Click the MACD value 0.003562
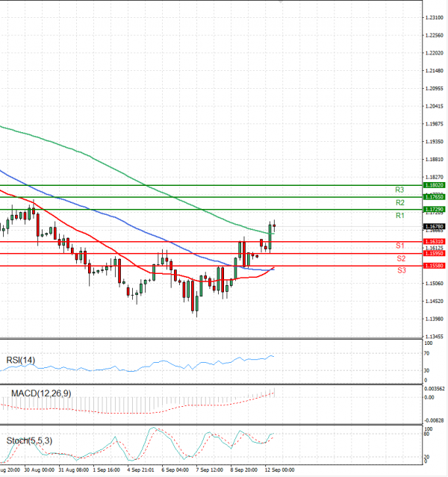448x477 pixels. [435, 389]
